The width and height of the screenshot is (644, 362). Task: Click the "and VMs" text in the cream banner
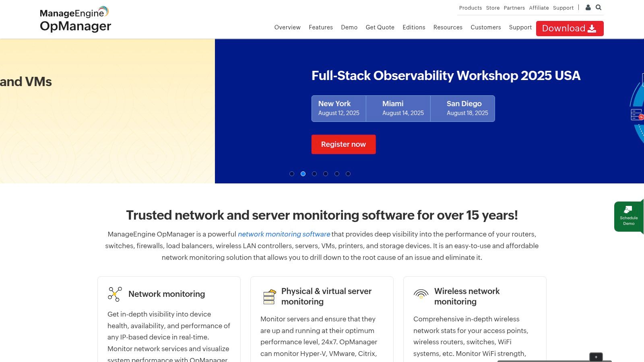(26, 82)
